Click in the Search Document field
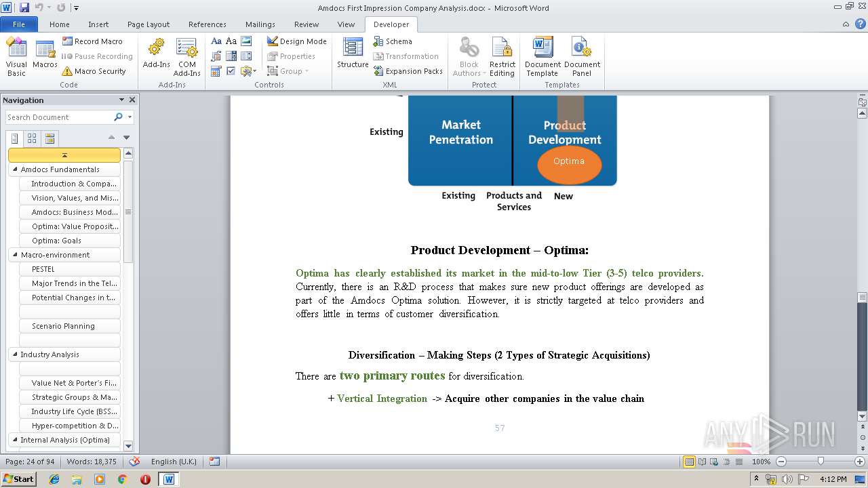 (x=60, y=117)
